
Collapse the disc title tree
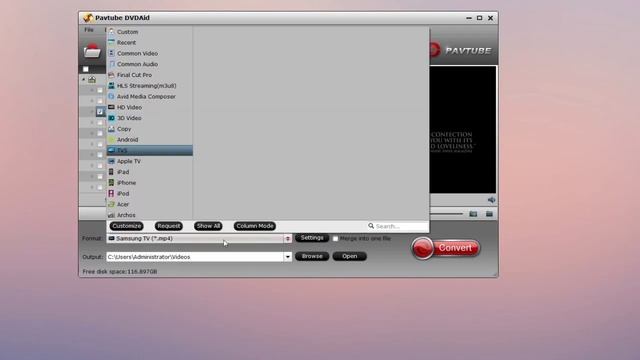pos(84,80)
